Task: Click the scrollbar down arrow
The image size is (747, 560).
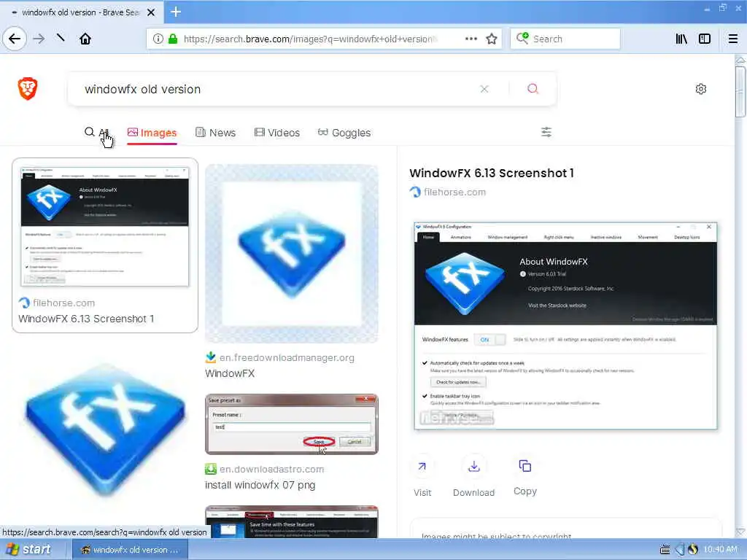Action: click(740, 532)
